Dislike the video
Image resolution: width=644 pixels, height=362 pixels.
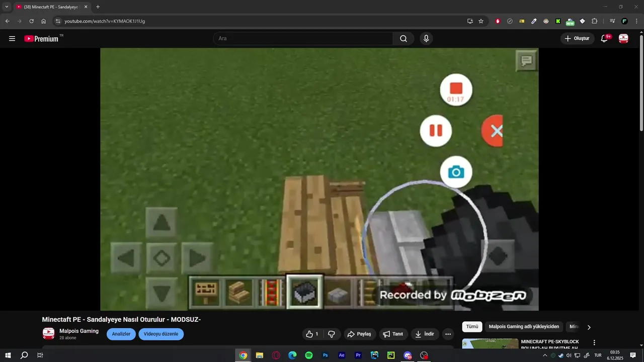[x=332, y=334]
